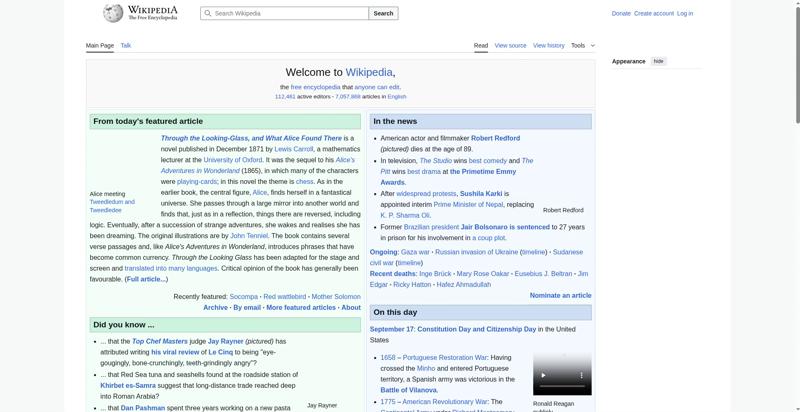Open the Gaza war link

point(415,252)
